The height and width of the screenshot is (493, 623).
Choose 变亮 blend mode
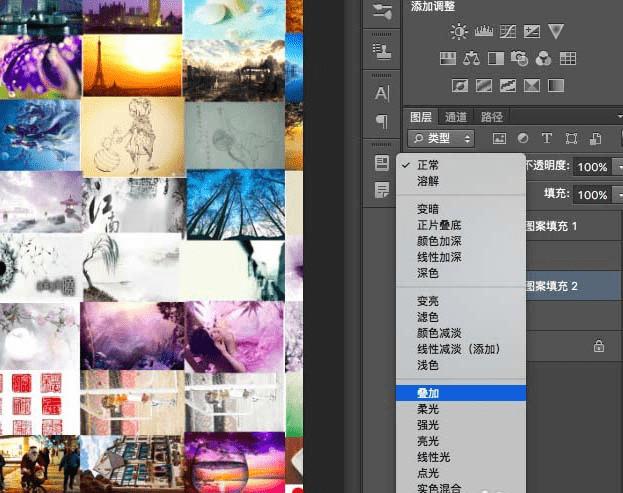point(461,301)
